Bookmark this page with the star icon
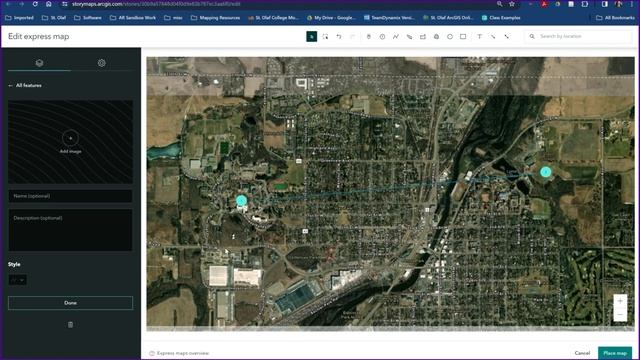 512,4
